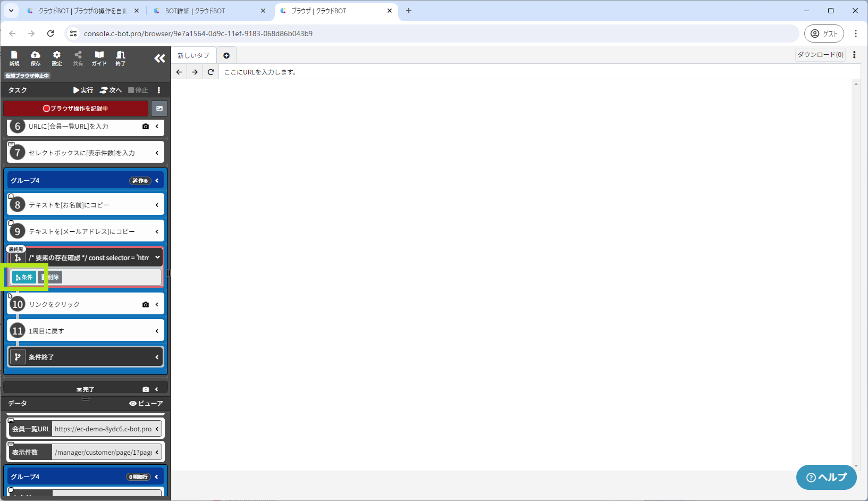Click the 共有 (share) icon
868x501 pixels.
pos(78,58)
